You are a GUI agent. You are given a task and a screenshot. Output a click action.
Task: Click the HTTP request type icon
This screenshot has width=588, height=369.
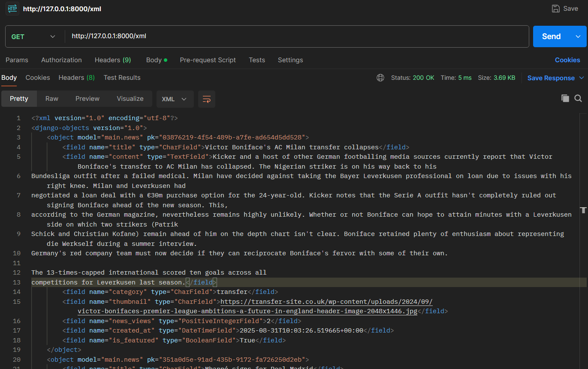[12, 9]
